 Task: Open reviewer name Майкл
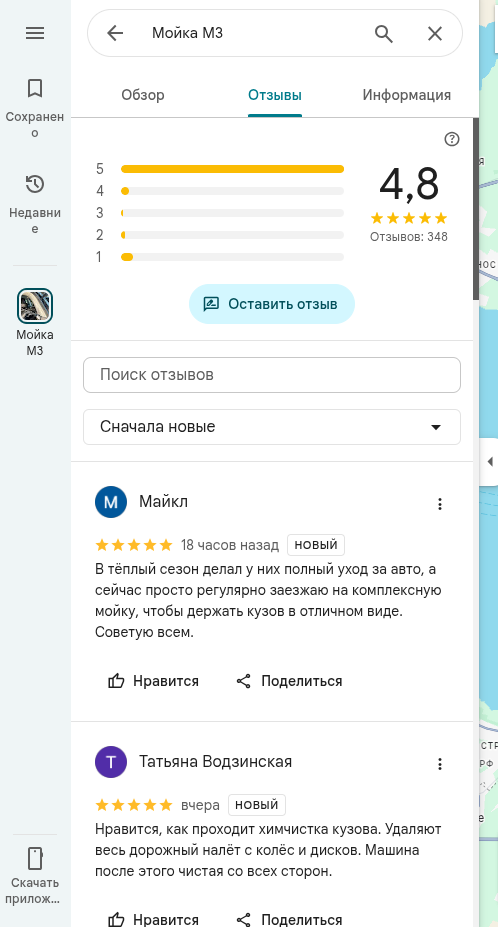click(x=163, y=502)
